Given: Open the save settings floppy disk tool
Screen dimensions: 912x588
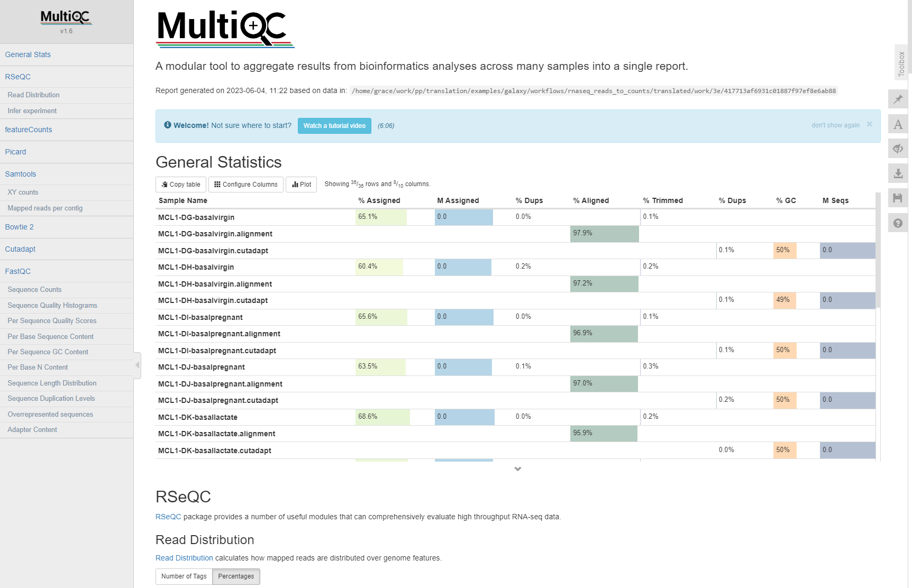Looking at the screenshot, I should pos(898,198).
